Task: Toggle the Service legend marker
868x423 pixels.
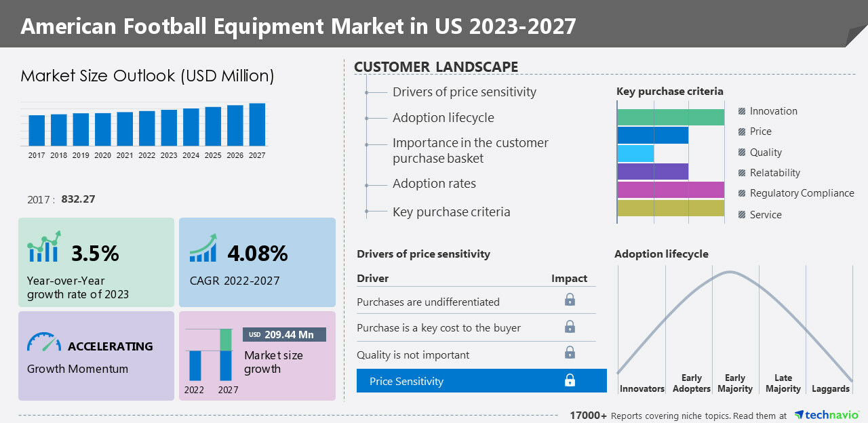Action: pos(742,215)
